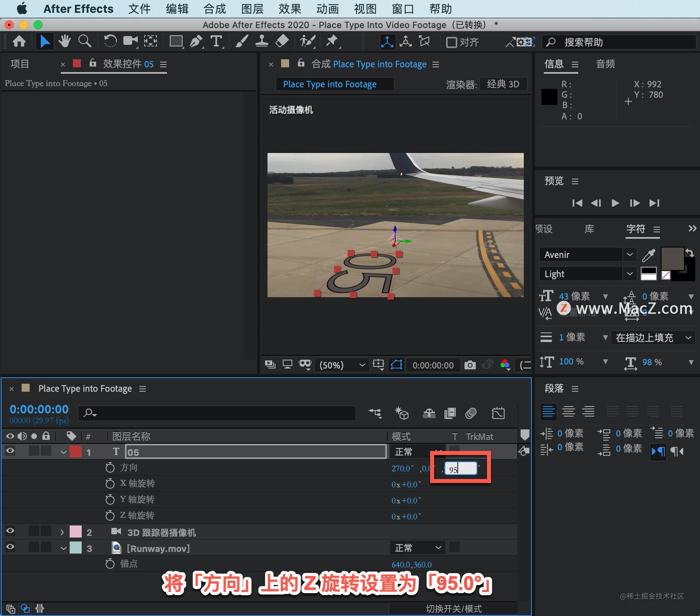Collapse the Runway.mov layer

click(x=63, y=548)
